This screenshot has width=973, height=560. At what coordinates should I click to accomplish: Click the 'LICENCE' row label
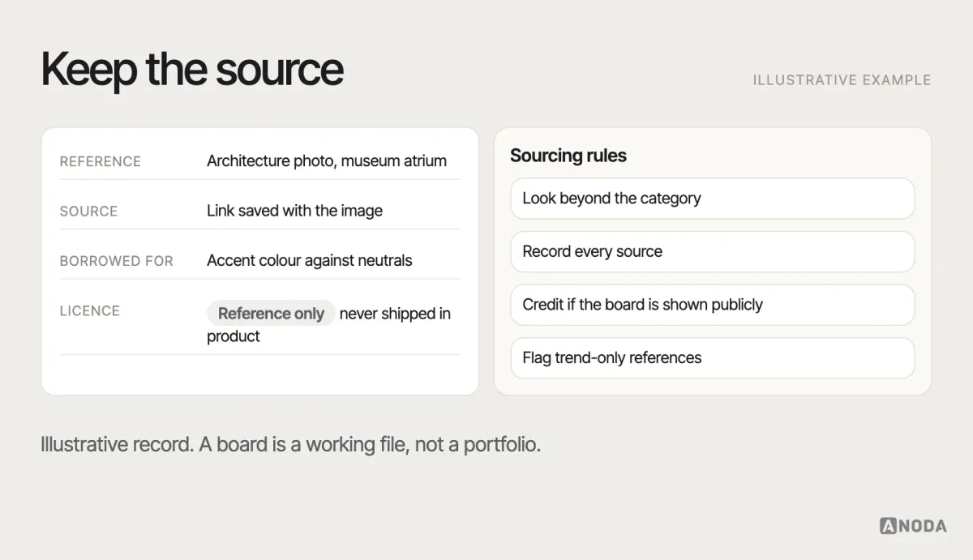pos(89,310)
